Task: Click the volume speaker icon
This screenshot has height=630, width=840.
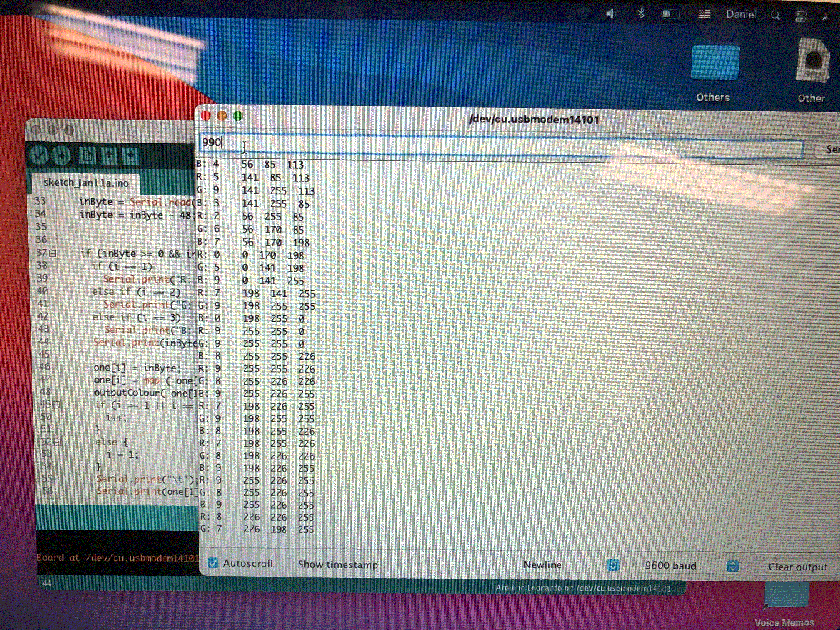Action: coord(611,14)
